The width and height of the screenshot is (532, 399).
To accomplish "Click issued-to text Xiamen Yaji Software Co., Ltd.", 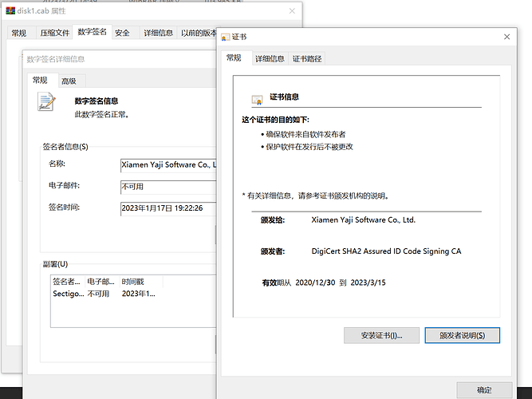I will 364,220.
